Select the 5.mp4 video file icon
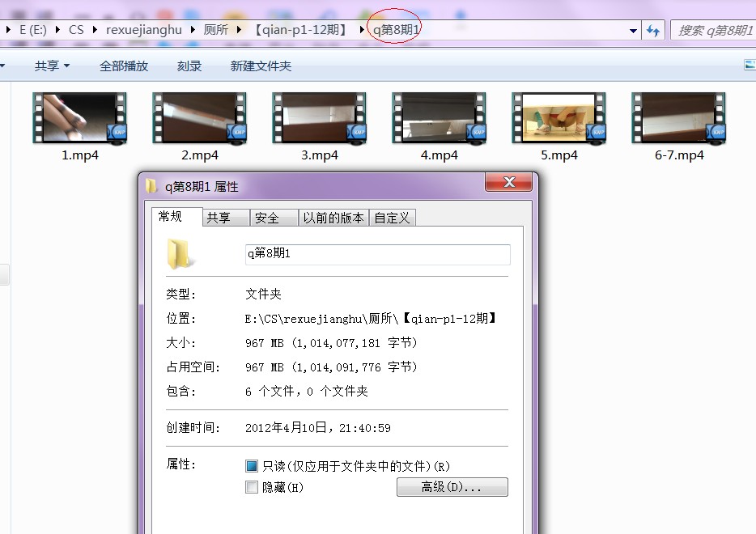This screenshot has height=534, width=756. [x=559, y=118]
